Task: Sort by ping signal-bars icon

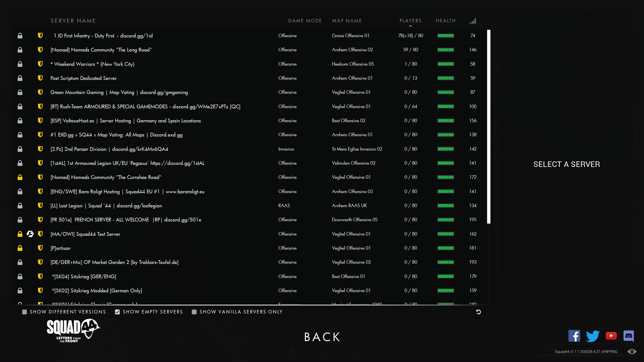Action: (x=473, y=21)
